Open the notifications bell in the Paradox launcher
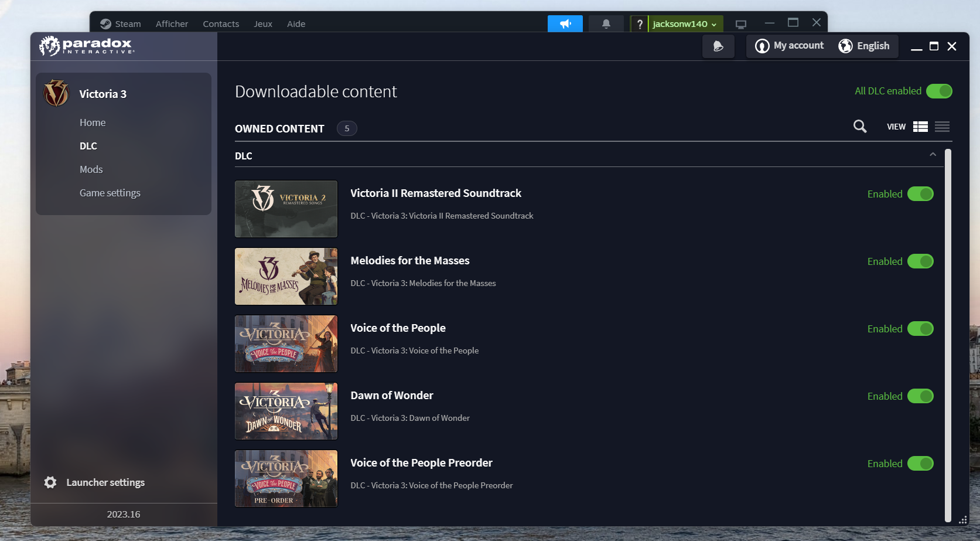 click(718, 46)
